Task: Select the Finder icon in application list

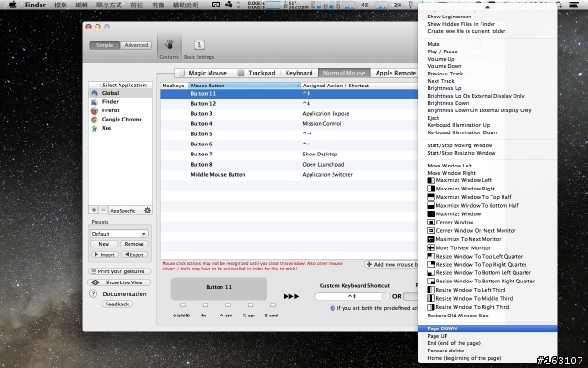Action: (95, 102)
